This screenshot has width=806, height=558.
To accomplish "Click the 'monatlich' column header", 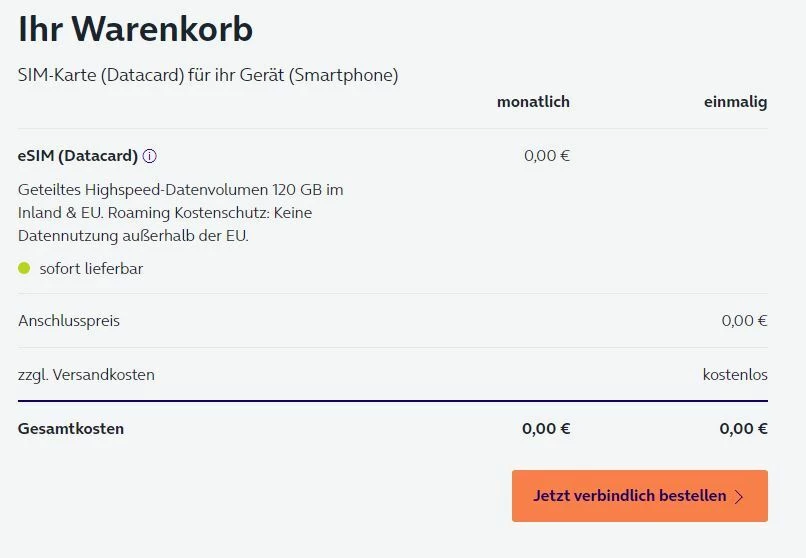I will [533, 102].
